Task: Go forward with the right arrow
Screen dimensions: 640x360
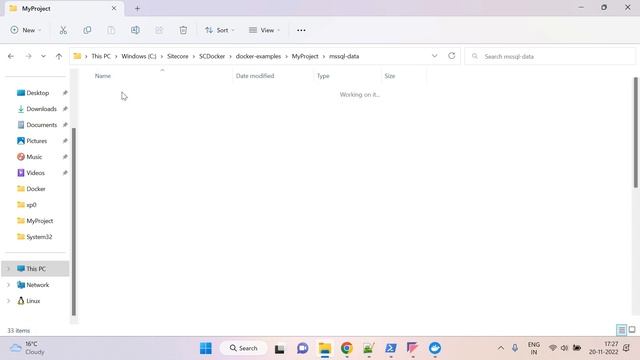Action: (x=28, y=56)
